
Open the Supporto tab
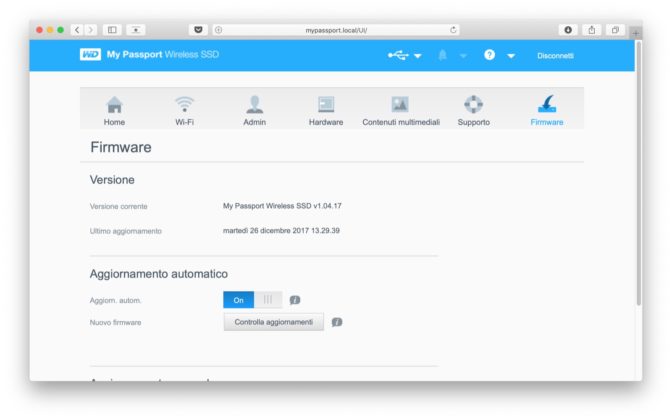coord(474,111)
